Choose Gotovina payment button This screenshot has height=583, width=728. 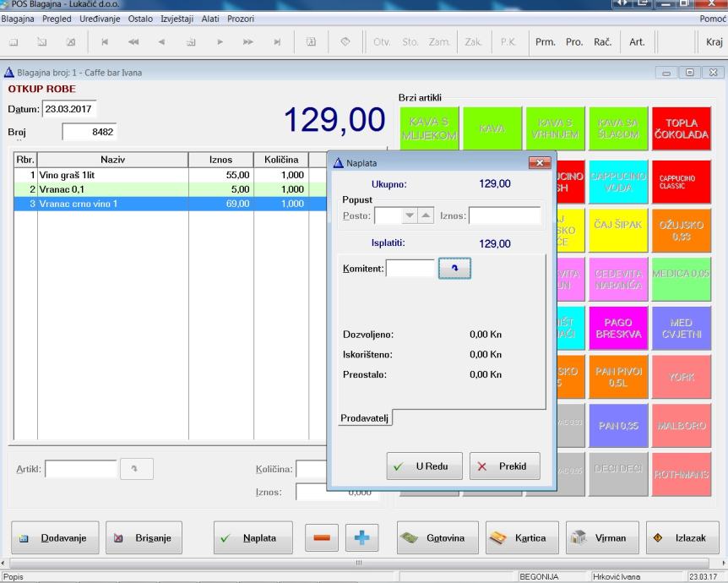[437, 537]
